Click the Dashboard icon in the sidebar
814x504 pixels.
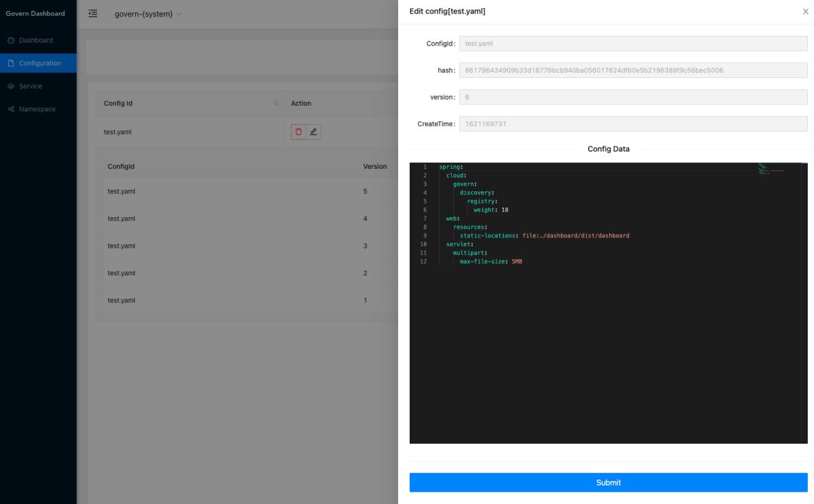[11, 41]
